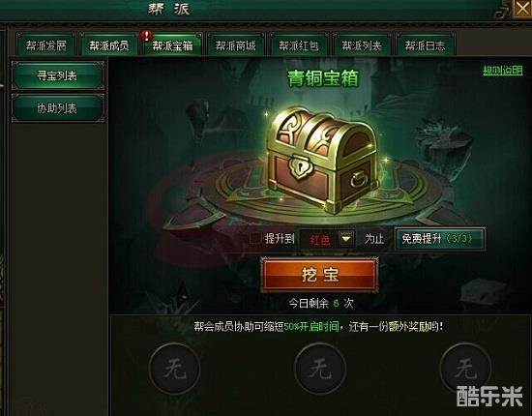Click the music note icon near close
532x416 pixels.
503,11
